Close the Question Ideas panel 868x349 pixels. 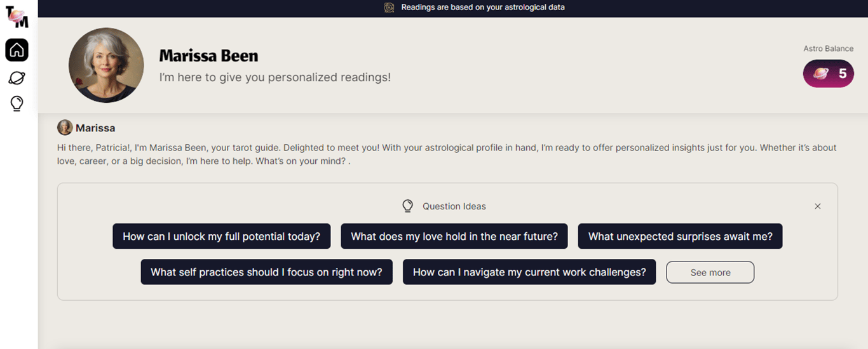pyautogui.click(x=818, y=206)
